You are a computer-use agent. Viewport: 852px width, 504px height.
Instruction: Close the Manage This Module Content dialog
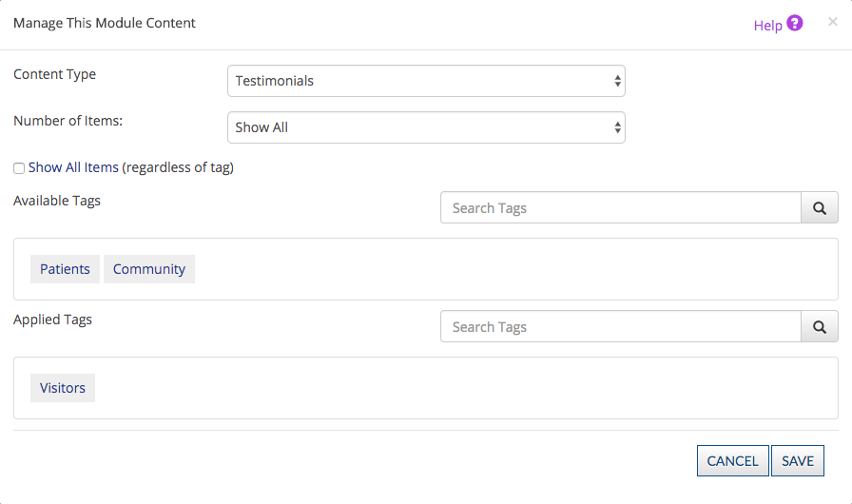click(x=832, y=22)
